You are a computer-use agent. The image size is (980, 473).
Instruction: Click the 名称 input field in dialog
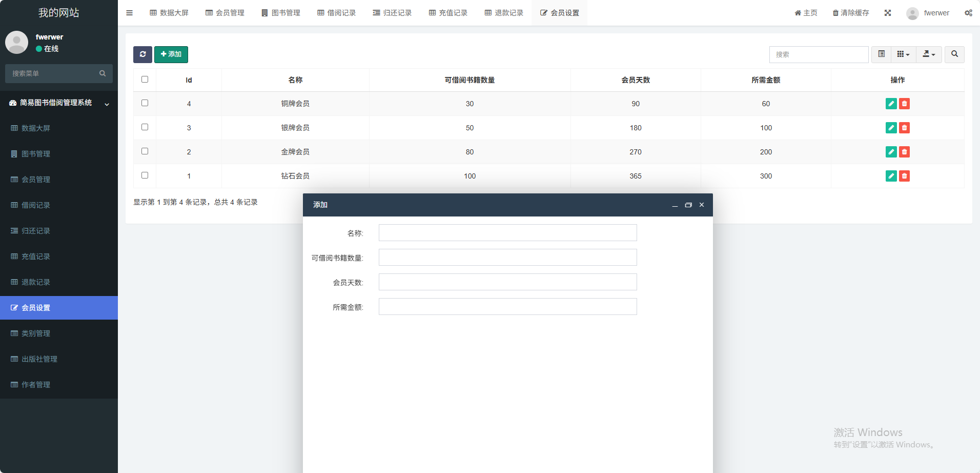[x=507, y=233]
